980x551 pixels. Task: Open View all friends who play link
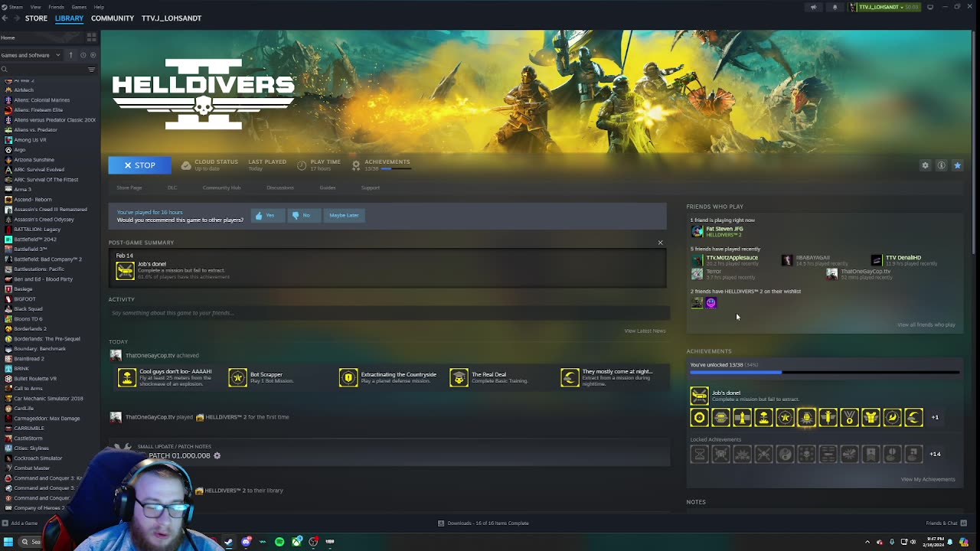click(926, 324)
